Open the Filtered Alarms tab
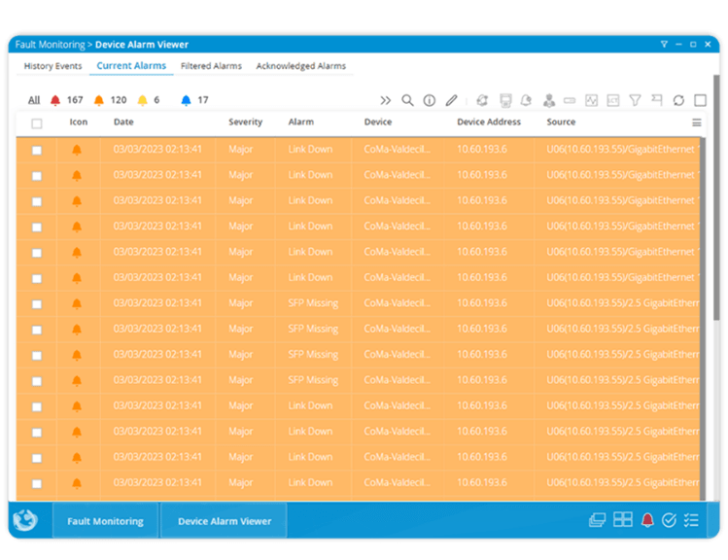Viewport: 728px width, 560px height. click(x=211, y=66)
